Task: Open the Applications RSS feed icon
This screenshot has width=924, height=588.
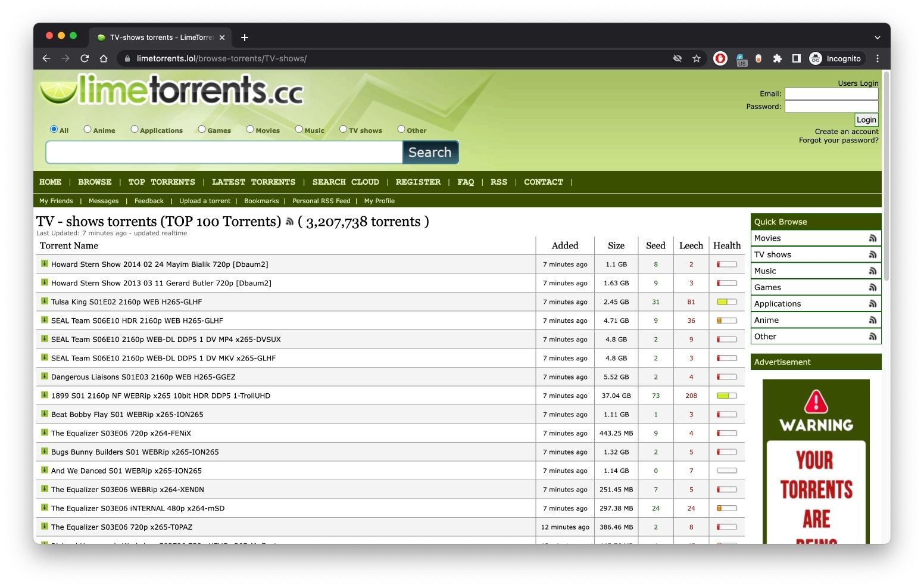Action: click(873, 304)
